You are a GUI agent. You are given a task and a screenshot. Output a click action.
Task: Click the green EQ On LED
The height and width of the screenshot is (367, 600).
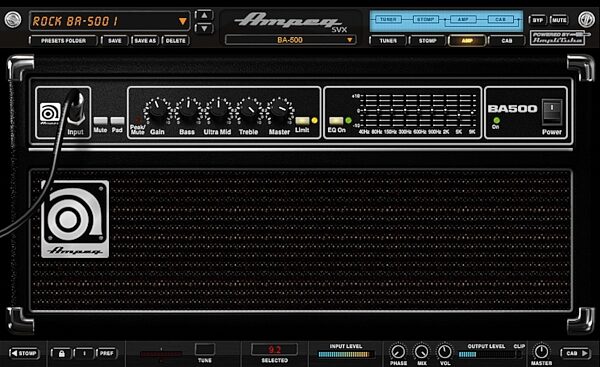coord(348,121)
